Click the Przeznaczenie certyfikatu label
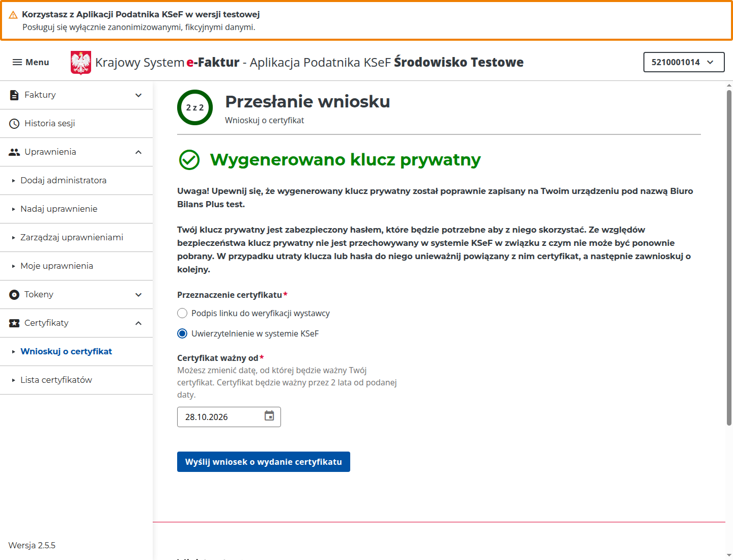 230,295
